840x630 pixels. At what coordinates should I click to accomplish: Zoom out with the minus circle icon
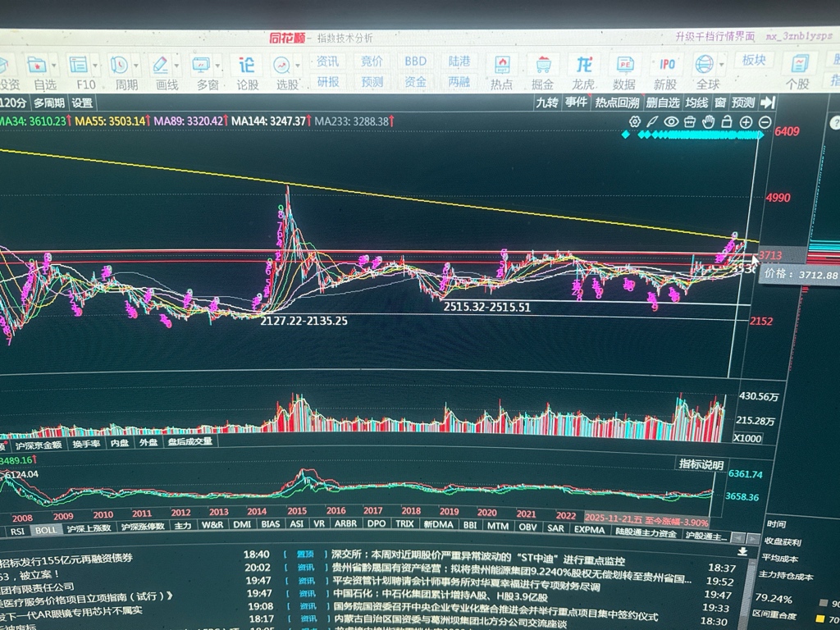pyautogui.click(x=765, y=122)
